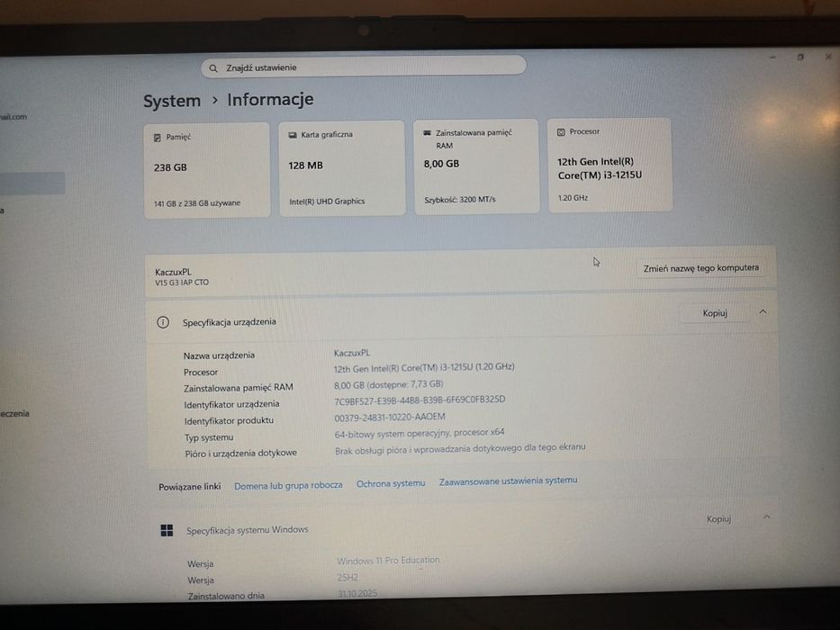This screenshot has width=840, height=630.
Task: Click the Pamięć card icon
Action: (158, 138)
